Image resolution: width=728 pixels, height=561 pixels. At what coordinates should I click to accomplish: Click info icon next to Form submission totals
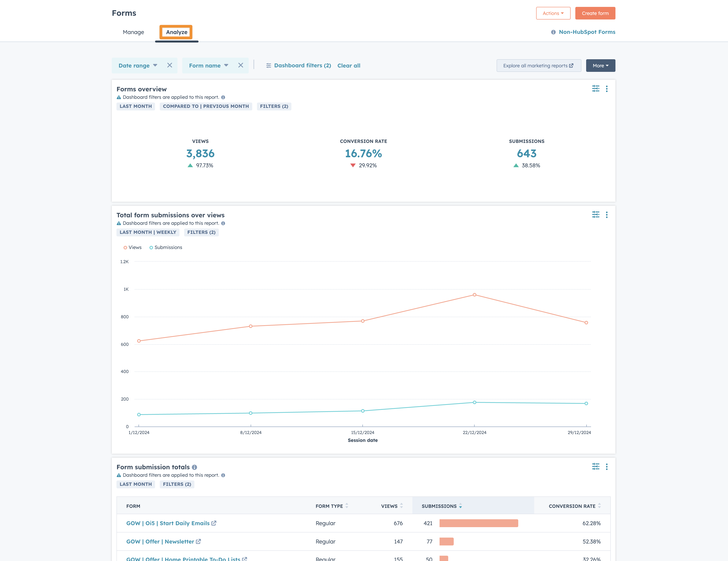[x=194, y=467]
